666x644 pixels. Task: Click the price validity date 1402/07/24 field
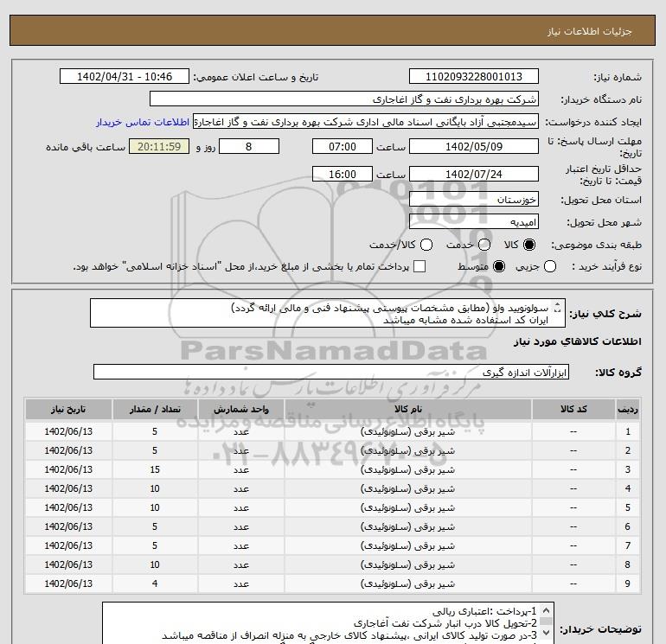tap(474, 174)
